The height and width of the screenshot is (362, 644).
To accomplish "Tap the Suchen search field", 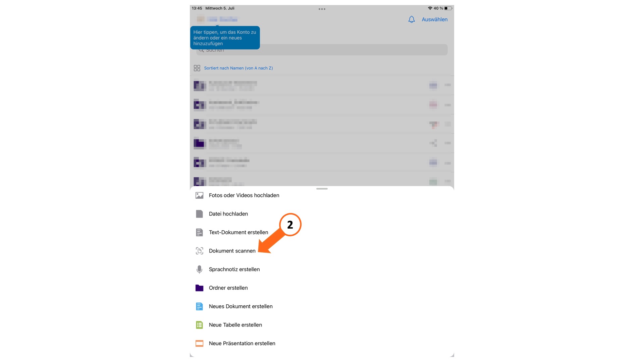I will pos(322,50).
